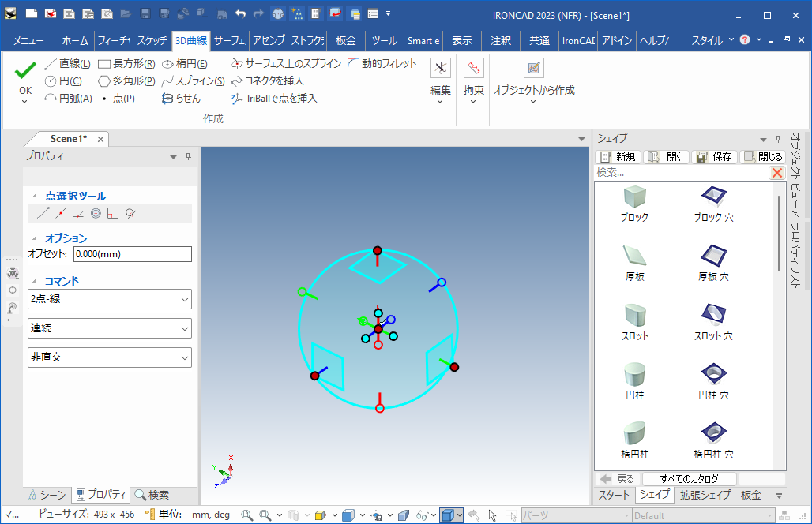Open the 編集 edit tool with scissors icon

[441, 69]
